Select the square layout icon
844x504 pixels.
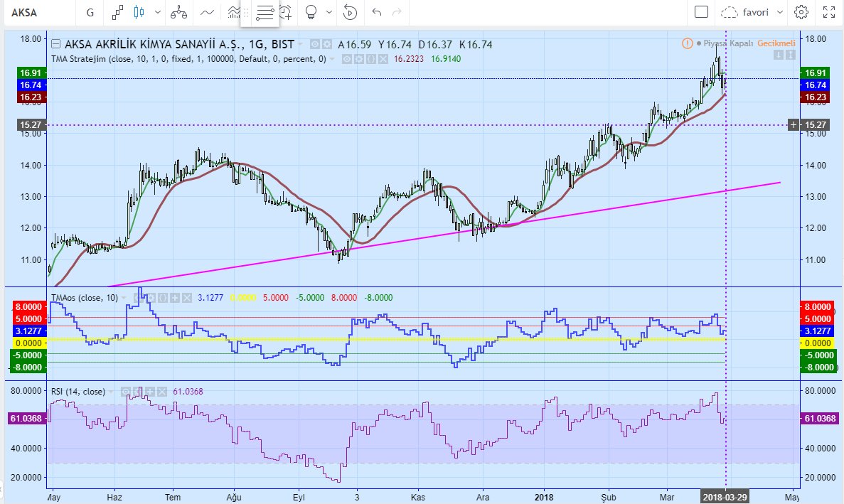coord(701,12)
